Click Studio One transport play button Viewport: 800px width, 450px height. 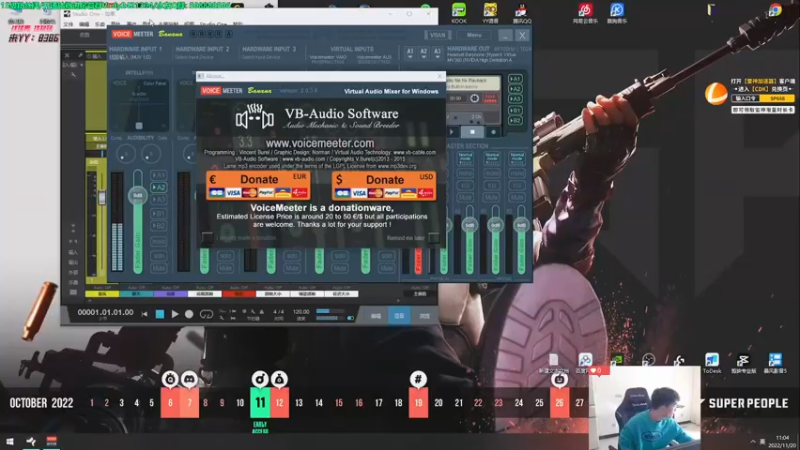pyautogui.click(x=174, y=314)
